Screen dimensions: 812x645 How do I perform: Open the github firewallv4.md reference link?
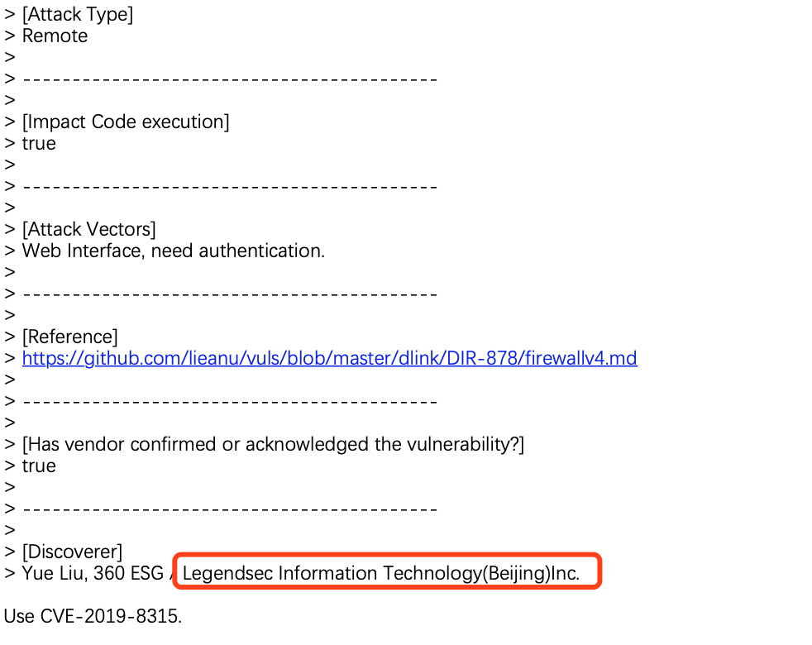329,359
